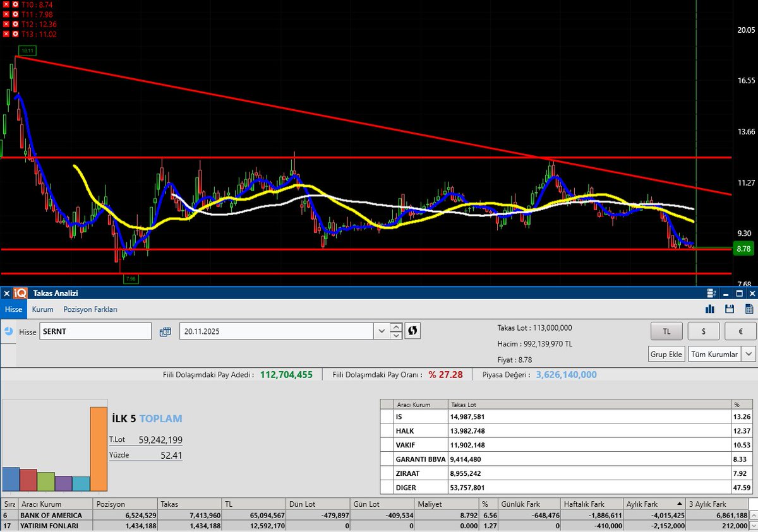Sort by the Aylık Fark column header
The height and width of the screenshot is (532, 758).
[654, 504]
